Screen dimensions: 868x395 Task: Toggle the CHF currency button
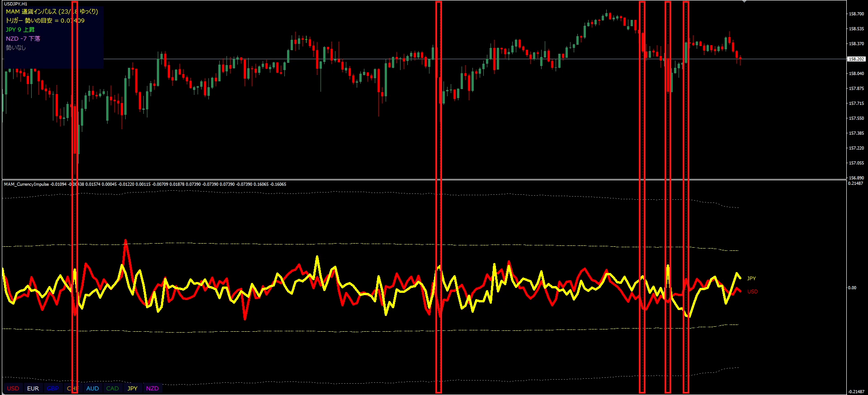73,388
